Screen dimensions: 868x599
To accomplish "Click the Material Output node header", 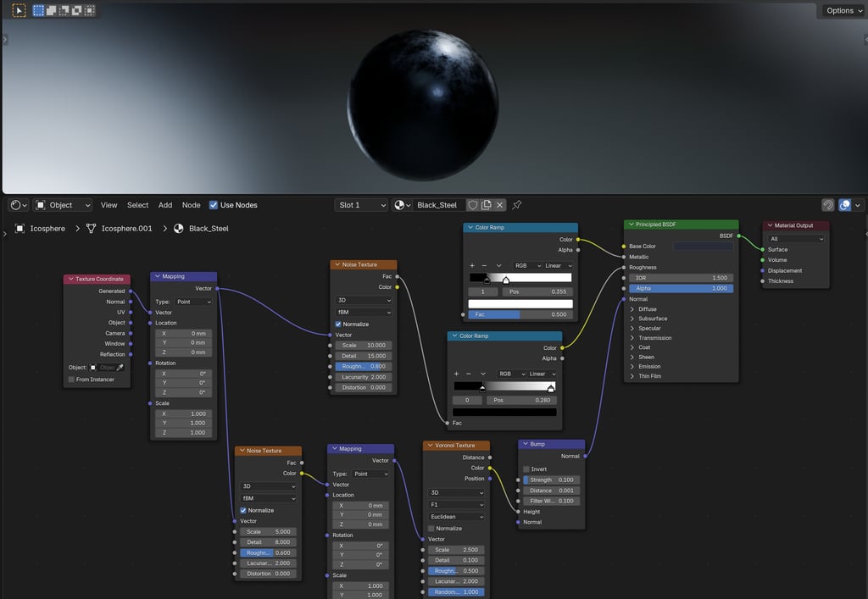I will [x=795, y=225].
